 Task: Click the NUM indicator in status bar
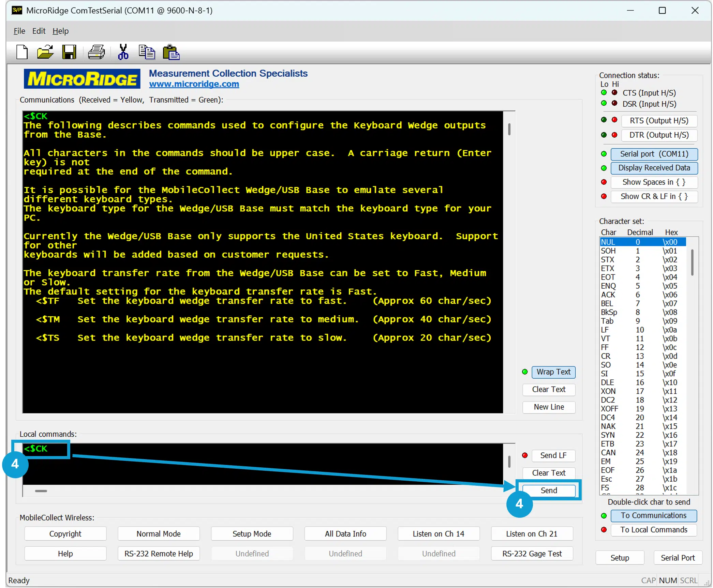[x=668, y=580]
